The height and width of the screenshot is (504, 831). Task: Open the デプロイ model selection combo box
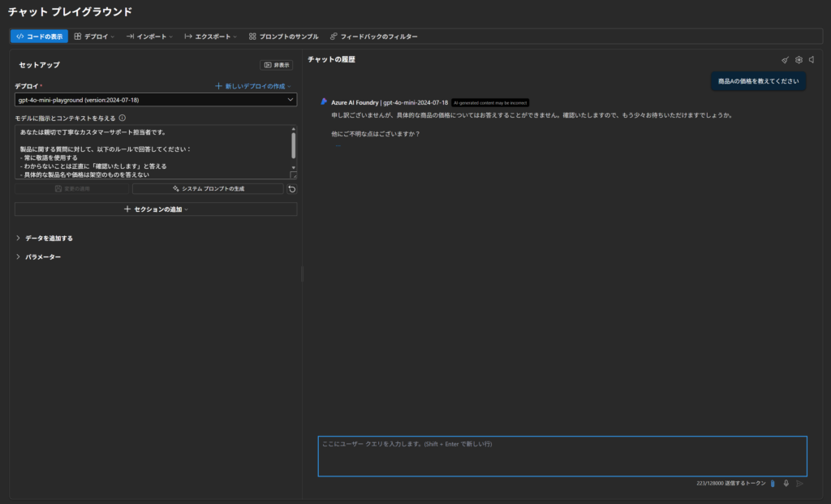(155, 100)
